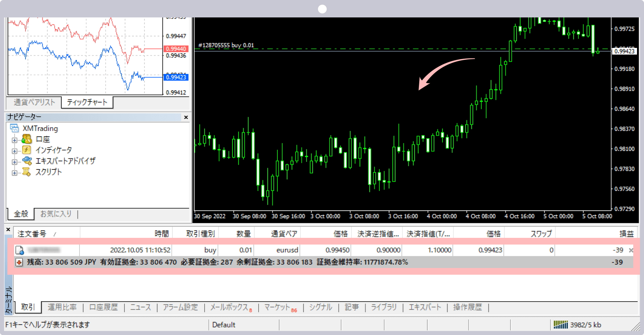Click the インディケータ indicator icon
644x335 pixels.
click(x=27, y=150)
